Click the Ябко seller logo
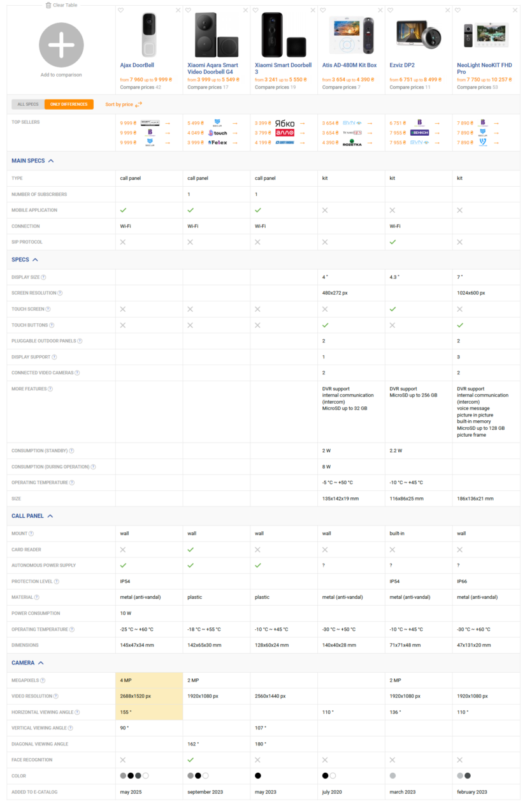This screenshot has width=532, height=806. point(285,122)
